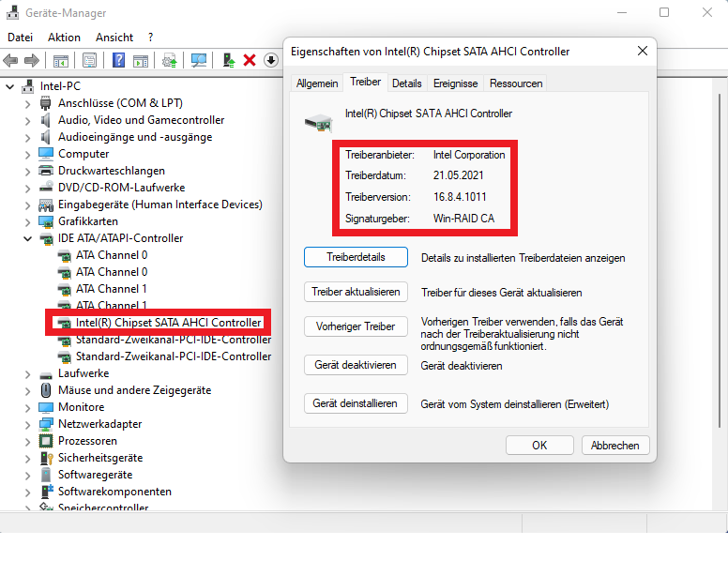This screenshot has height=576, width=728.
Task: Switch to the Ereignisse tab
Action: point(455,83)
